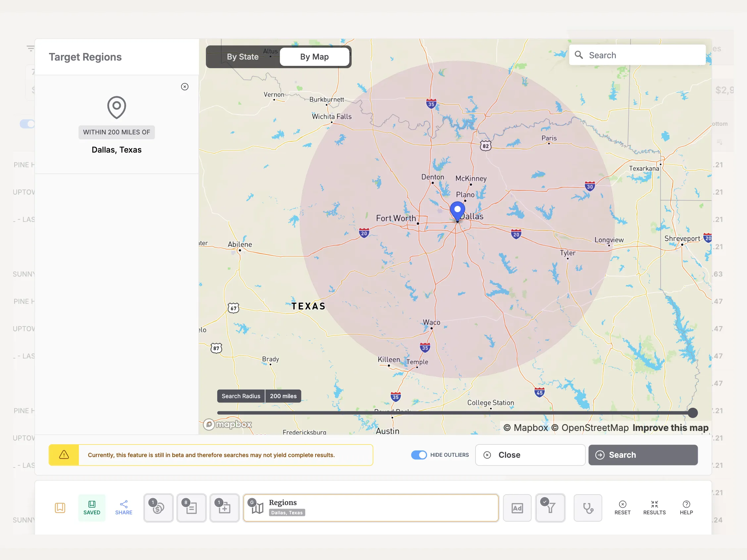747x560 pixels.
Task: Click the remove region X button
Action: (x=185, y=86)
